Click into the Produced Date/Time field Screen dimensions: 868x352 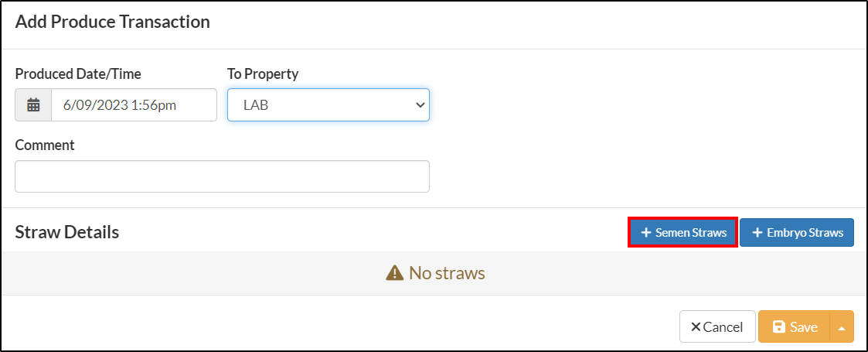point(134,104)
